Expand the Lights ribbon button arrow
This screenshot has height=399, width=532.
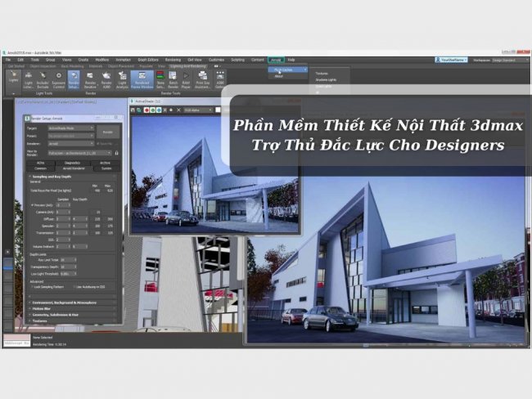[14, 93]
